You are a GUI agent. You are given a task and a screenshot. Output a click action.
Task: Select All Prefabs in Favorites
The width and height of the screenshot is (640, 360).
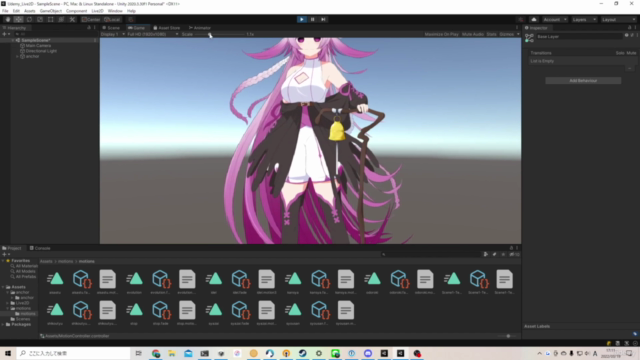click(x=24, y=277)
